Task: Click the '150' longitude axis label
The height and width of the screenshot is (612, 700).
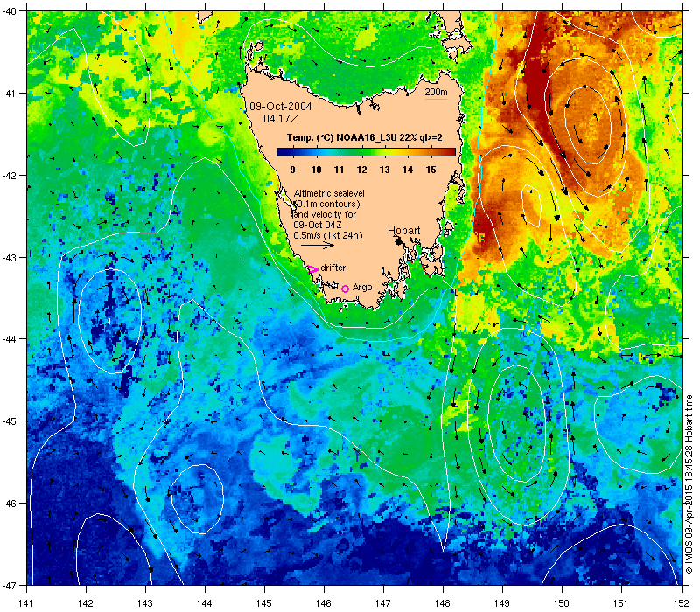Action: [x=562, y=603]
